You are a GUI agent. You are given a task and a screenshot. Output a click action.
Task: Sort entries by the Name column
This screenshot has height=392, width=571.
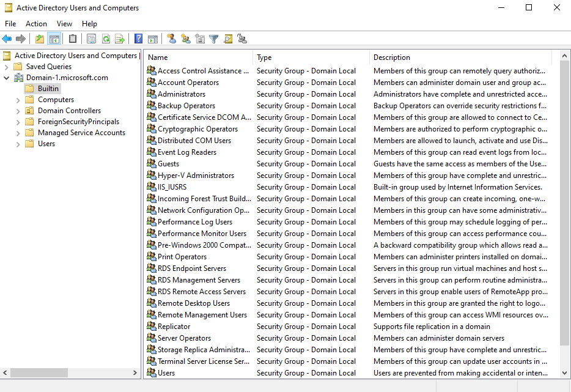158,57
